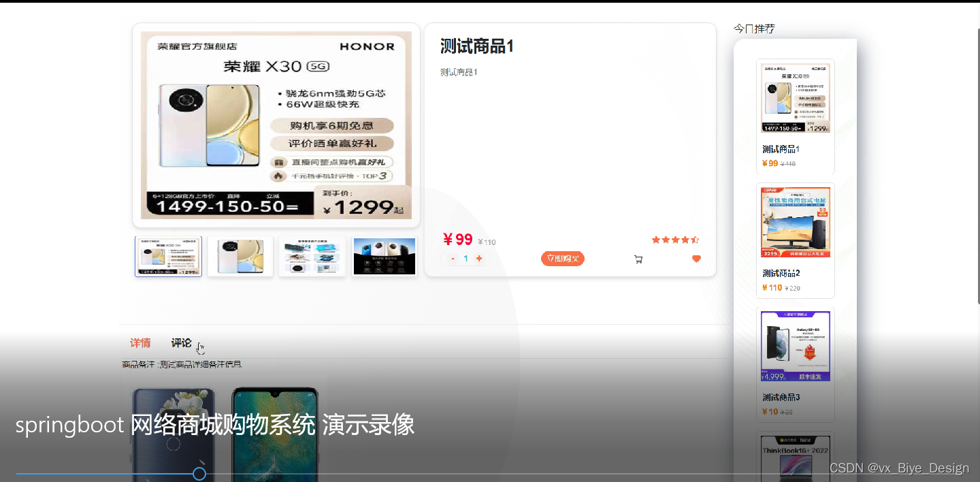The height and width of the screenshot is (482, 980).
Task: Favorite the product with the heart icon
Action: coord(696,259)
